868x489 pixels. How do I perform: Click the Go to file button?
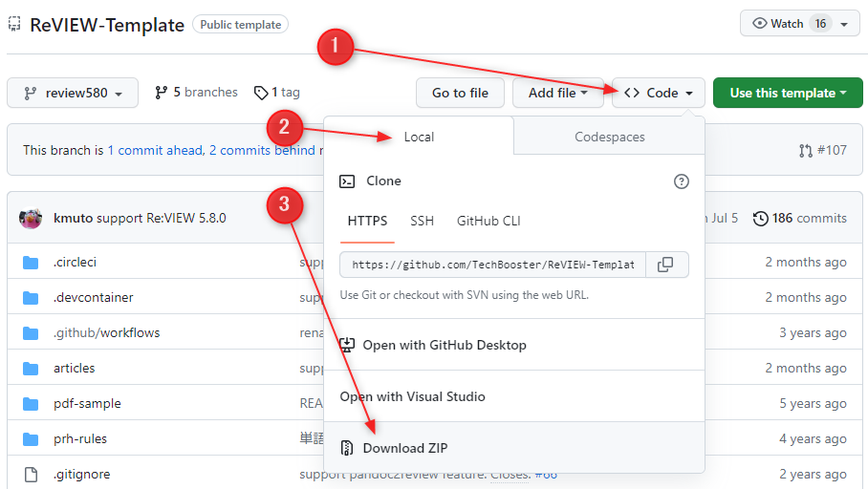point(460,93)
